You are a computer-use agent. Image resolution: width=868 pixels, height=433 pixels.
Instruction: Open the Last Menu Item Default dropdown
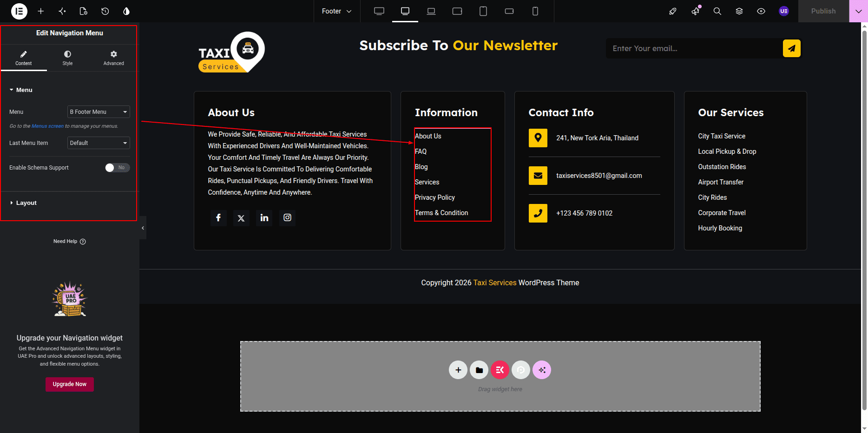(x=99, y=143)
